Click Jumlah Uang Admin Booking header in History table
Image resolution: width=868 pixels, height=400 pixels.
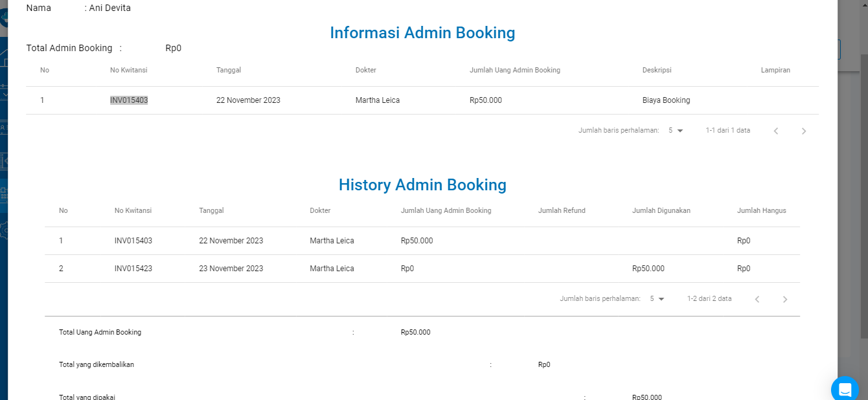[446, 210]
